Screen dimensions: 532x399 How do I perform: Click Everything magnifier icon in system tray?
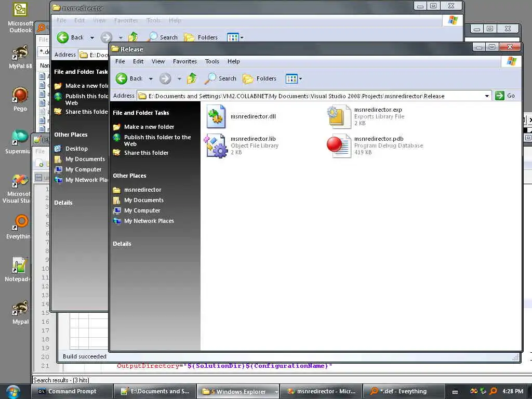coord(494,391)
